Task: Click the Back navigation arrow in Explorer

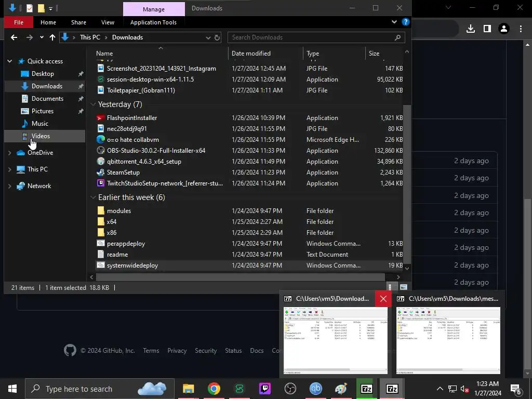Action: [14, 37]
